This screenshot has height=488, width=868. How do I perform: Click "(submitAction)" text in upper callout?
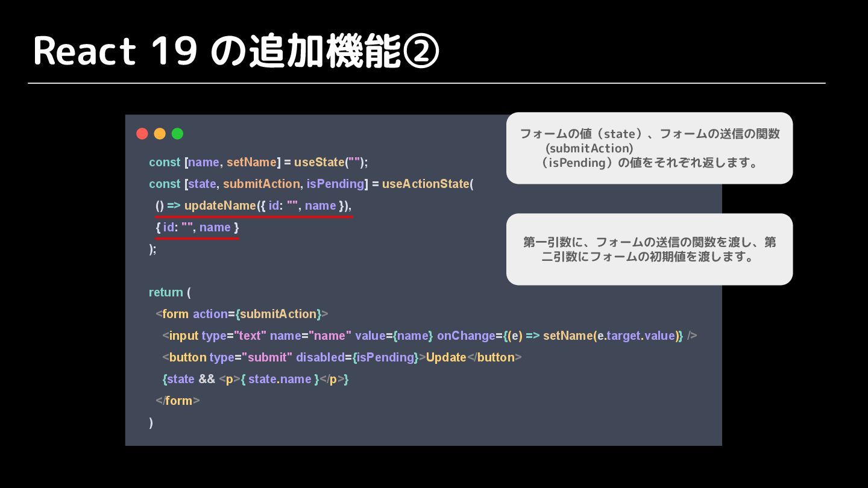click(x=589, y=148)
